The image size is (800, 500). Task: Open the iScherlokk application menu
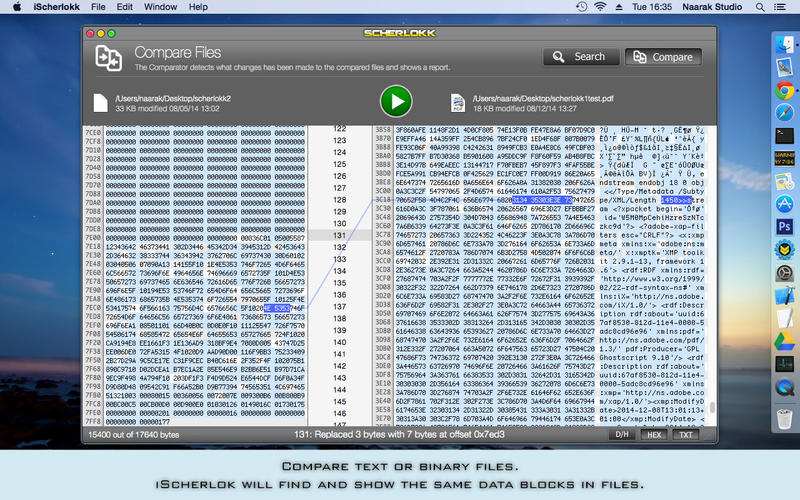click(56, 7)
